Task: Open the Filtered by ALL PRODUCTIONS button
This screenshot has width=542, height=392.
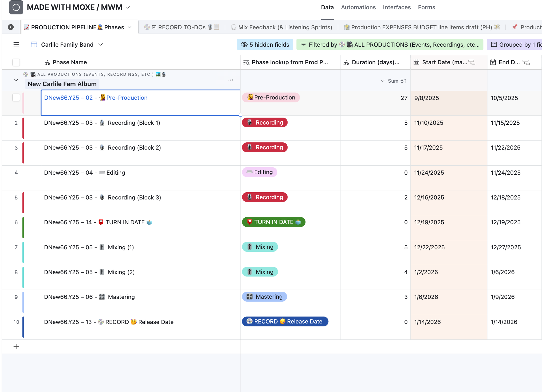Action: (x=390, y=45)
